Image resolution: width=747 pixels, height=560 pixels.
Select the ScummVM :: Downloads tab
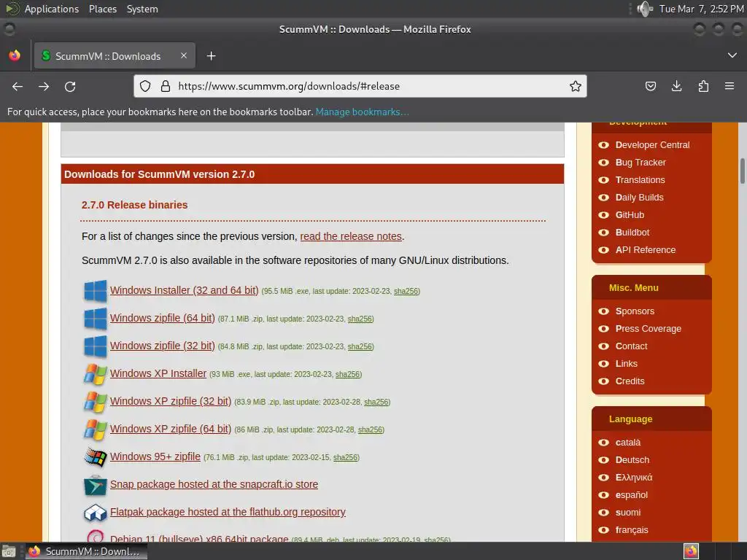[115, 56]
